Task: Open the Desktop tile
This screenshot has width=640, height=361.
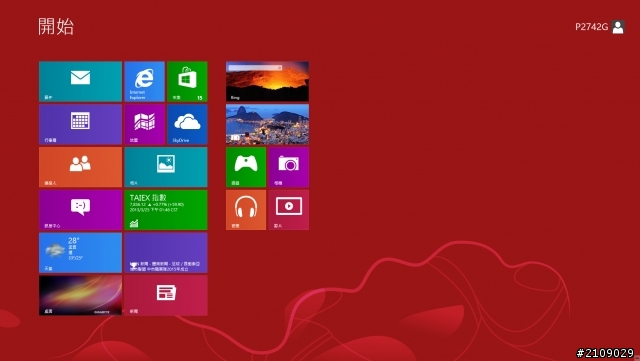Action: click(80, 295)
